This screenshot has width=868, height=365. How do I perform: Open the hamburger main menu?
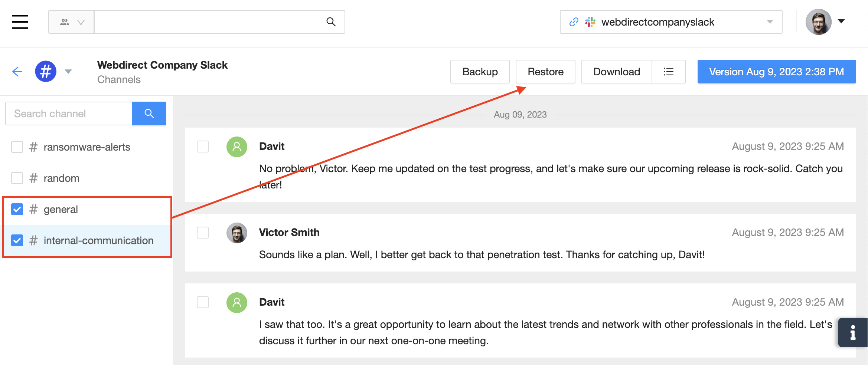tap(20, 22)
